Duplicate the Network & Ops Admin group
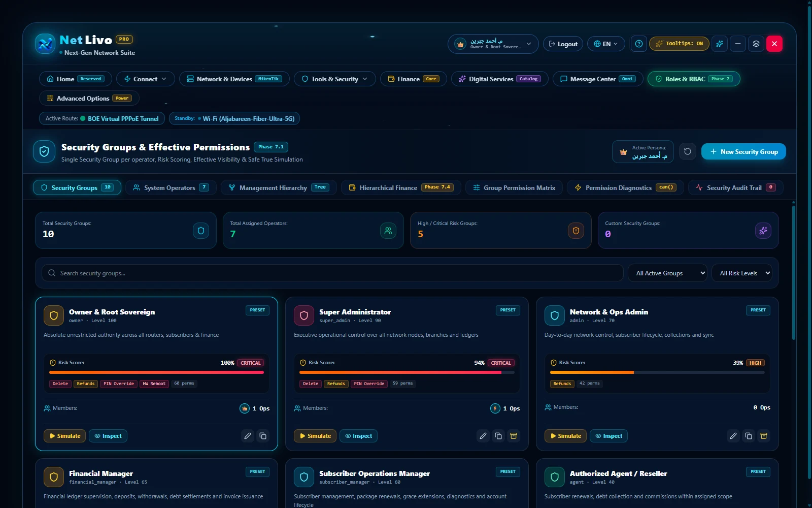 point(749,436)
